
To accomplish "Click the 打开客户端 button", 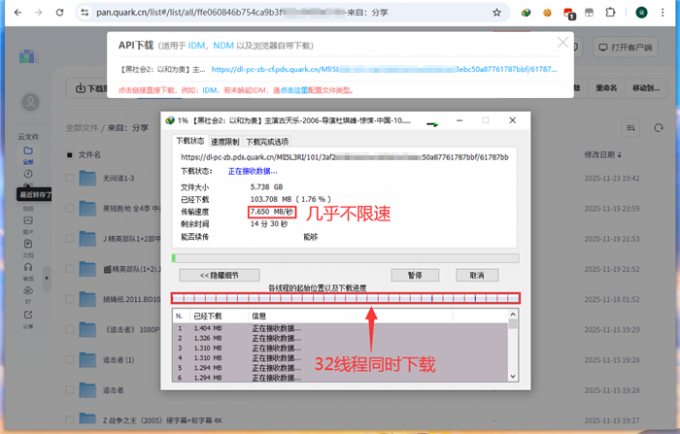I will (625, 47).
